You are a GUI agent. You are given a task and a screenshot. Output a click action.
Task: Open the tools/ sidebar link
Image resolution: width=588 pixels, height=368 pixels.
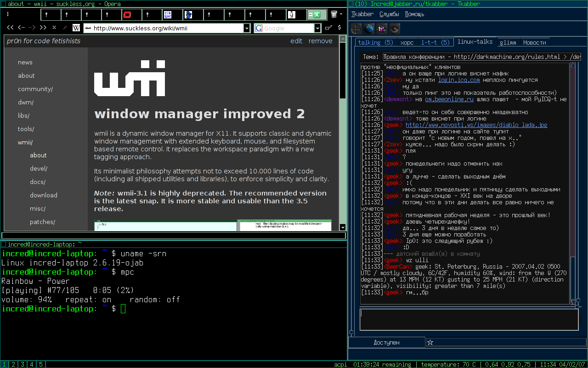(26, 129)
